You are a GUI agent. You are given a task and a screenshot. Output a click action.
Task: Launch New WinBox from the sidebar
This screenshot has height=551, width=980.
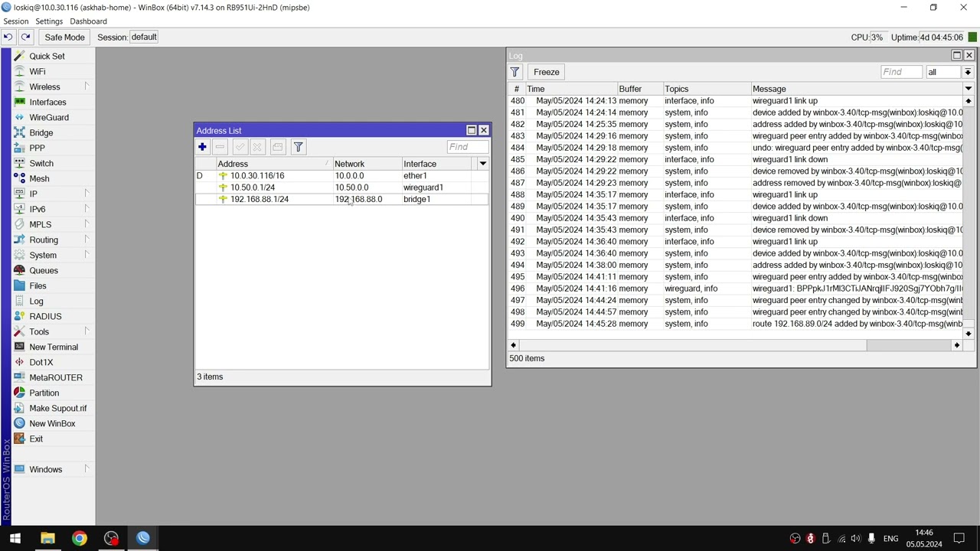click(52, 423)
